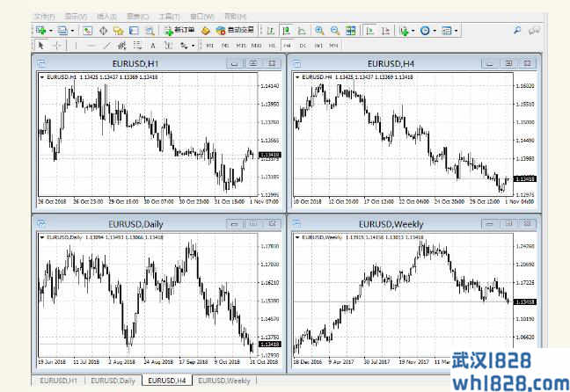This screenshot has height=392, width=570.
Task: Toggle the chart auto scroll button
Action: pos(369,30)
